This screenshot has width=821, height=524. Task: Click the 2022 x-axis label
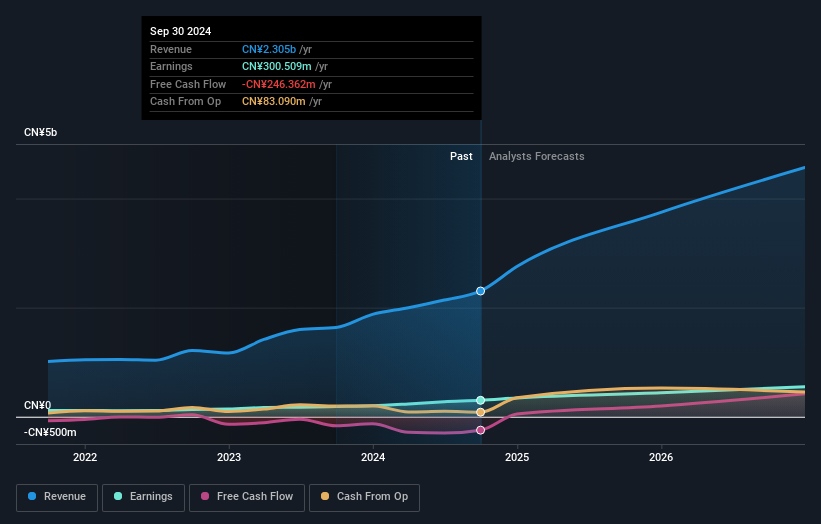85,457
